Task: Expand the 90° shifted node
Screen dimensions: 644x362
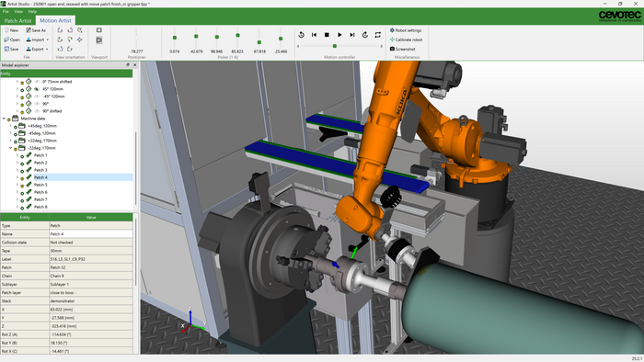Action: coord(17,111)
